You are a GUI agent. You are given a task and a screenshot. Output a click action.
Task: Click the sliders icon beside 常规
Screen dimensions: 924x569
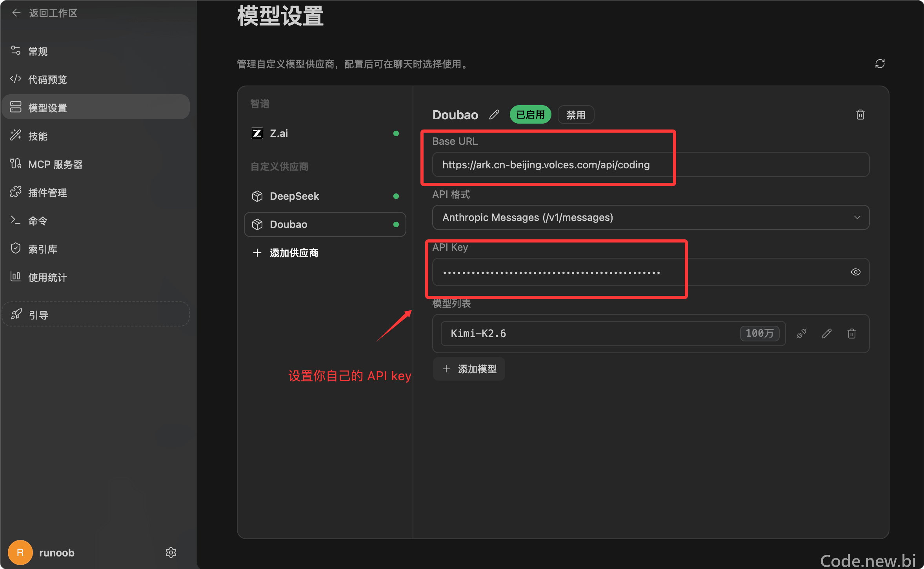(16, 51)
